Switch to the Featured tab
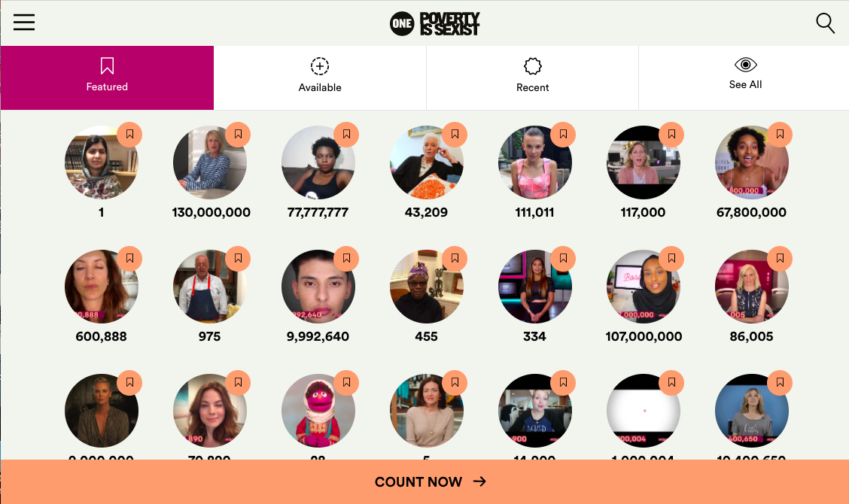Image resolution: width=849 pixels, height=504 pixels. coord(107,78)
